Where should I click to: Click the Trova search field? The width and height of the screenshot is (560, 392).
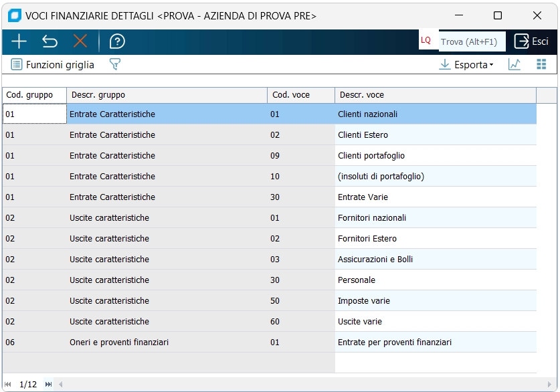click(471, 41)
